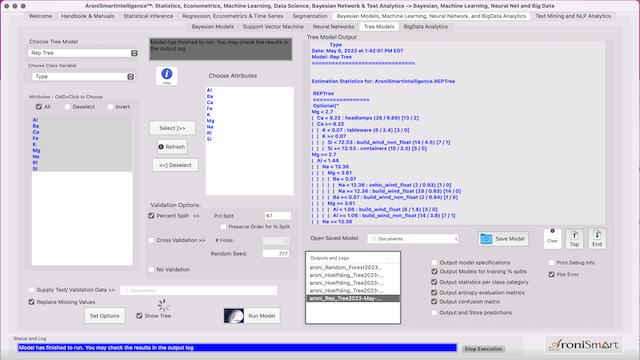The width and height of the screenshot is (640, 360).
Task: Switch to Support Vector Machine subtab
Action: [273, 27]
